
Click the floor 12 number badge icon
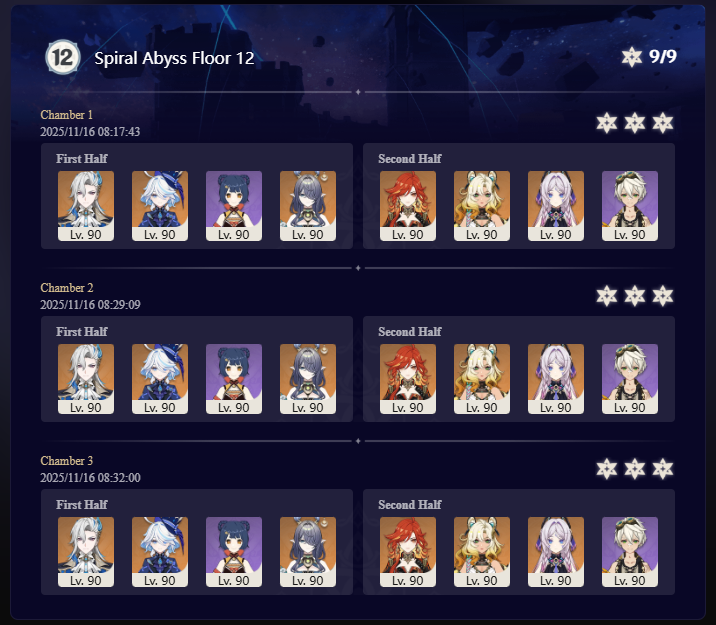coord(63,58)
